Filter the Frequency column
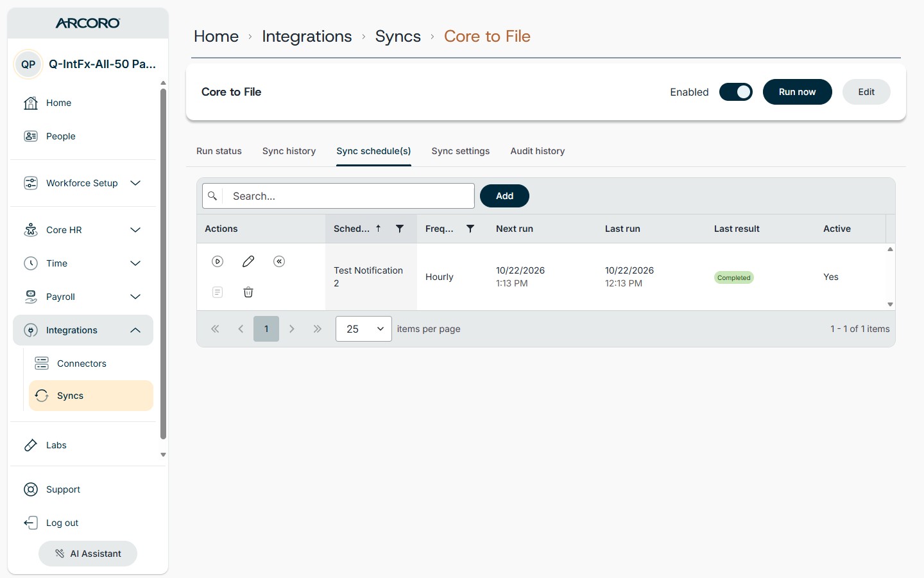 tap(470, 229)
